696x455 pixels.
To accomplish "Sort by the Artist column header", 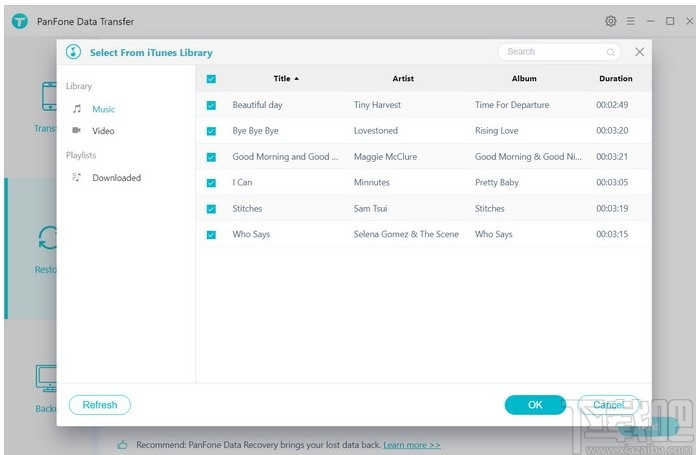I will (403, 79).
